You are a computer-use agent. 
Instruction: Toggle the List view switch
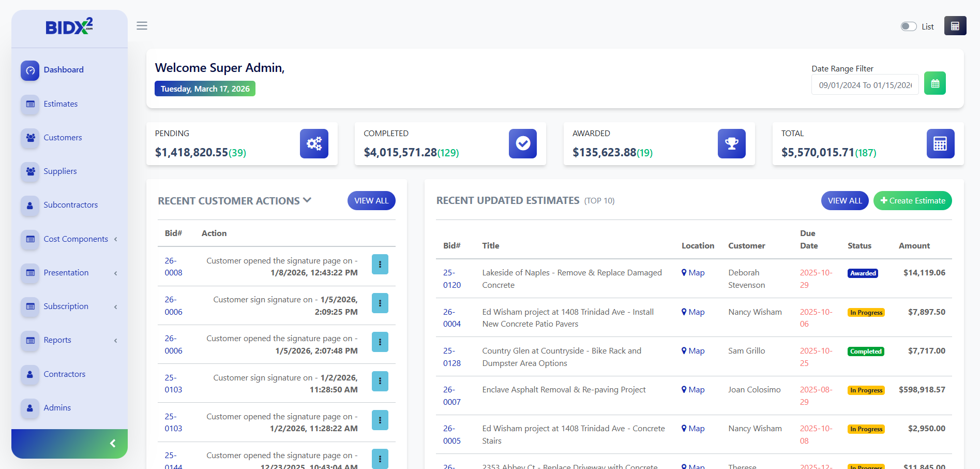tap(908, 26)
